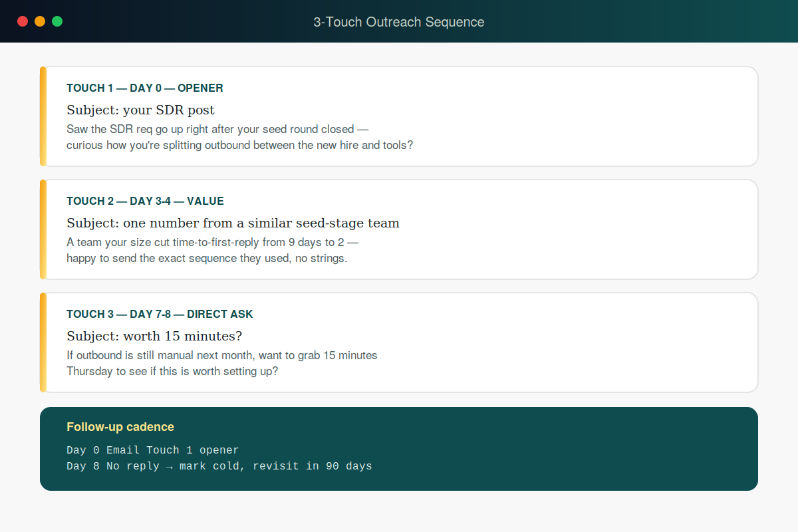The width and height of the screenshot is (798, 532).
Task: Click the red close window button
Action: (23, 21)
